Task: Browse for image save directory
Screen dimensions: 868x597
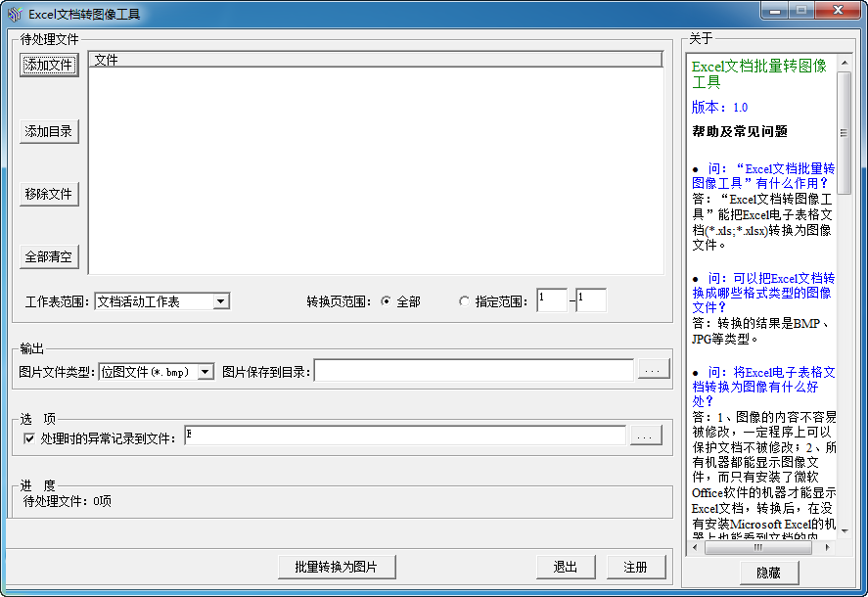Action: pos(654,369)
